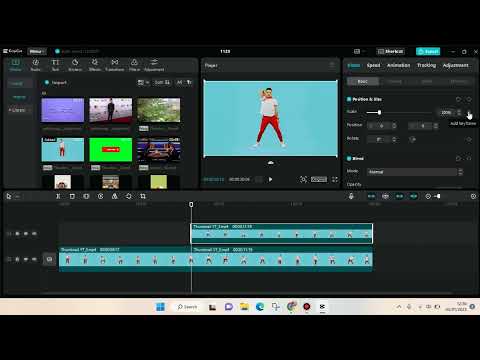Open the Media tab in top toolbar
This screenshot has width=480, height=360.
[x=15, y=65]
